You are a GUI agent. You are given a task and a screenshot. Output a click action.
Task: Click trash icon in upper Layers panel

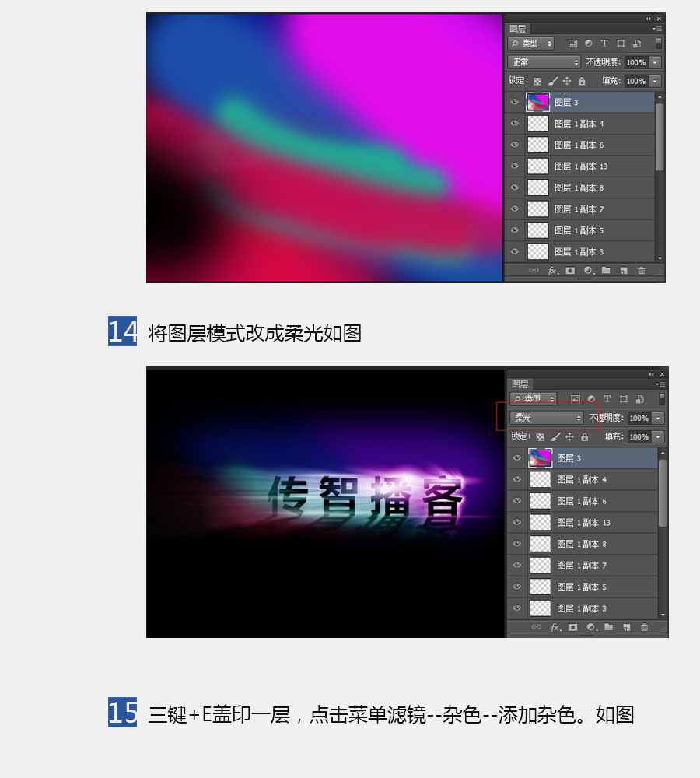pos(642,271)
